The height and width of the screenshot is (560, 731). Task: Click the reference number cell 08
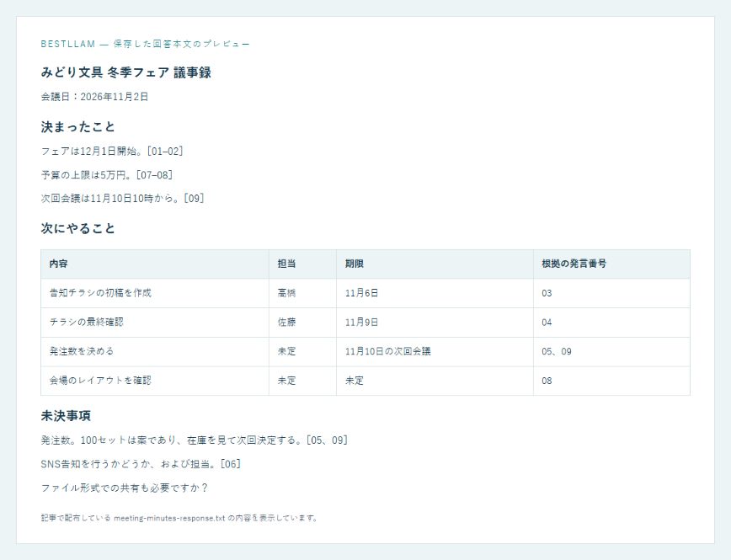click(x=611, y=381)
